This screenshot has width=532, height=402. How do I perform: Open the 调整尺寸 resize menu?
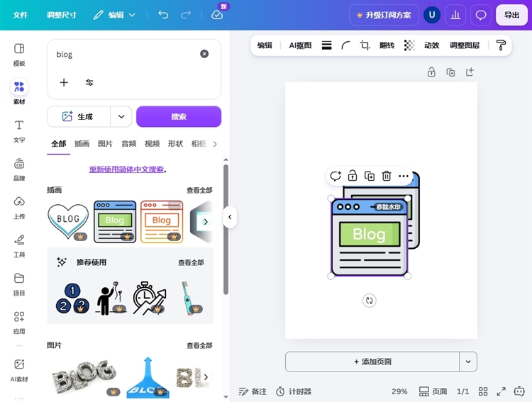click(x=62, y=15)
